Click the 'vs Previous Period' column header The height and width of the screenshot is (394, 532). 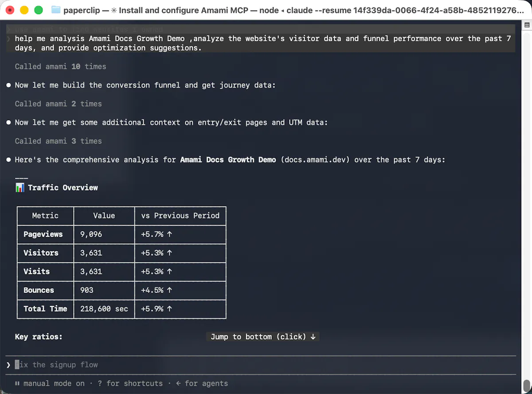[x=180, y=216]
